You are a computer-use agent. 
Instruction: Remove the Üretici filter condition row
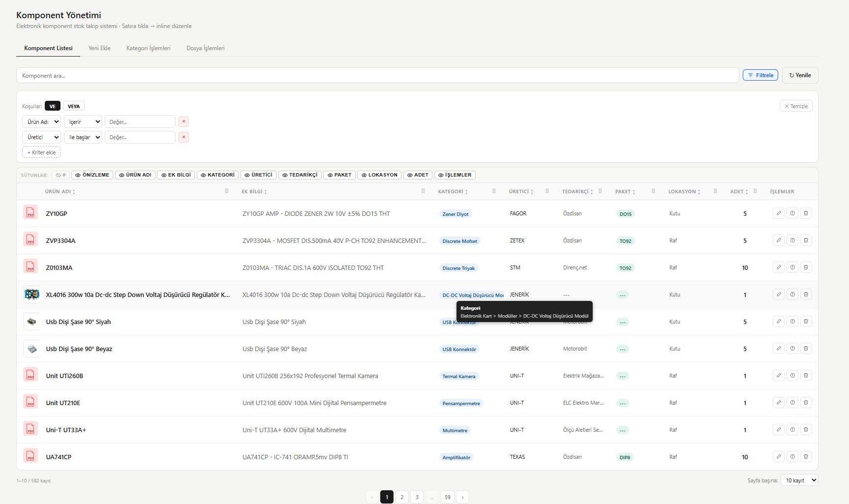click(x=183, y=137)
